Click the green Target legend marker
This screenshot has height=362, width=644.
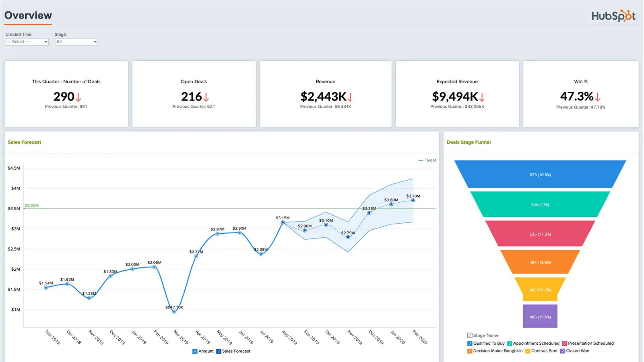421,160
